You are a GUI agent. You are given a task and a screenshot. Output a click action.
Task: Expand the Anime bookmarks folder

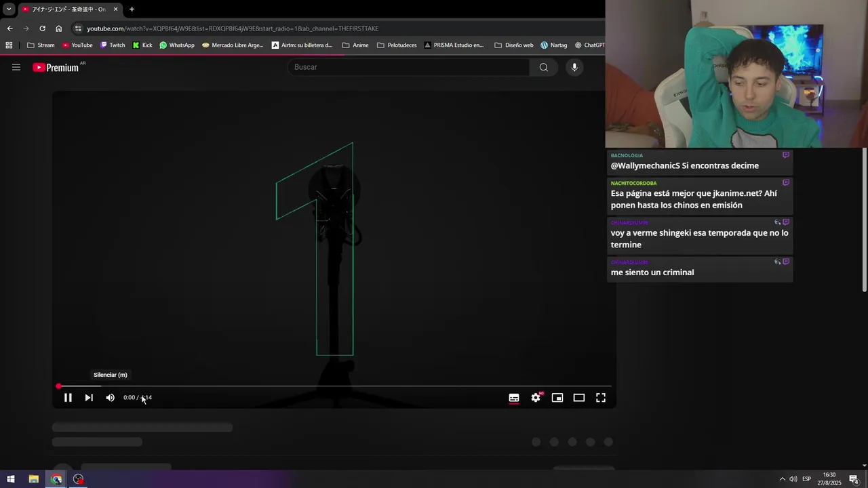click(x=355, y=45)
